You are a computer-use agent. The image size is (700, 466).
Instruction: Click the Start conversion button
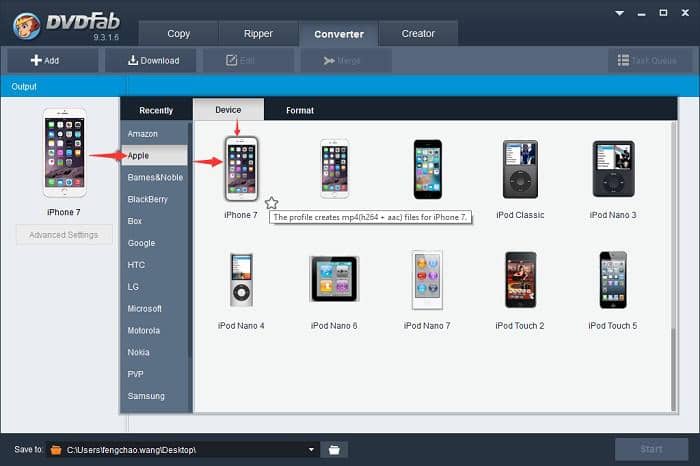(651, 449)
